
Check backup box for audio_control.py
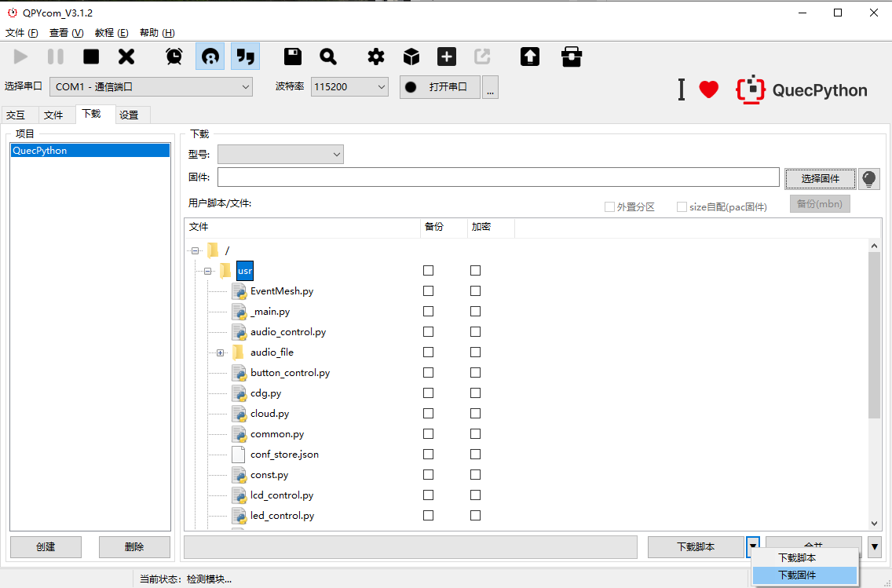[x=429, y=332]
